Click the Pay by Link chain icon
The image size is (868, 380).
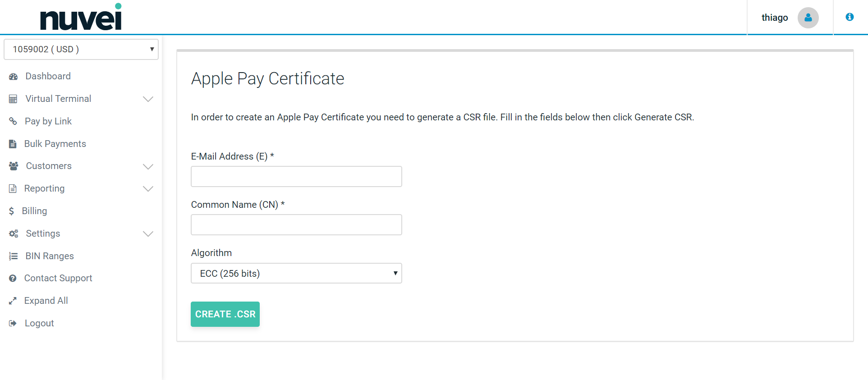pyautogui.click(x=13, y=121)
